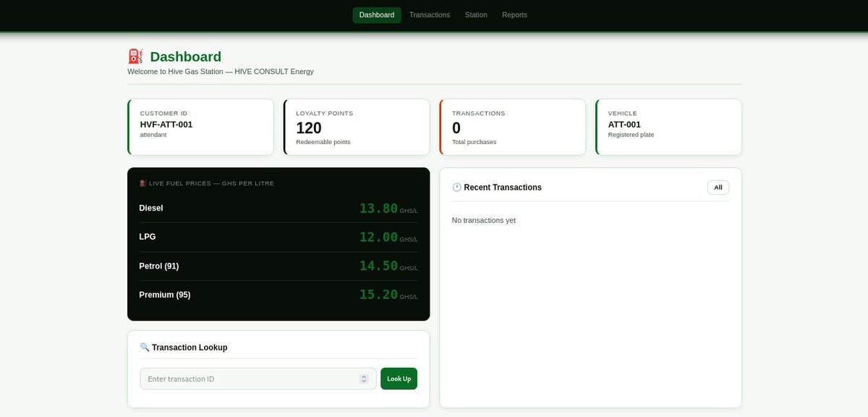Click the Welcome to Hive Gas Station subtitle
Screen dimensions: 868x417
(221, 72)
